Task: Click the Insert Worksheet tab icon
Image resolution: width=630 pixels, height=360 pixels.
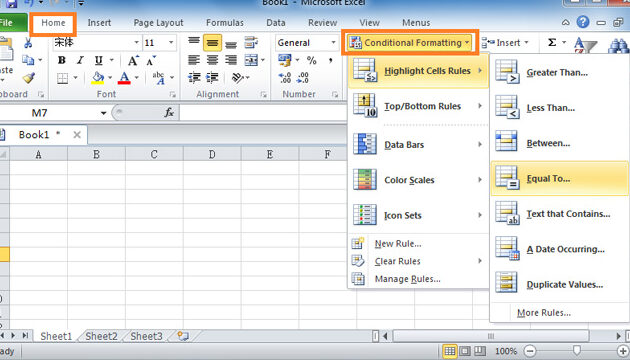Action: click(183, 335)
